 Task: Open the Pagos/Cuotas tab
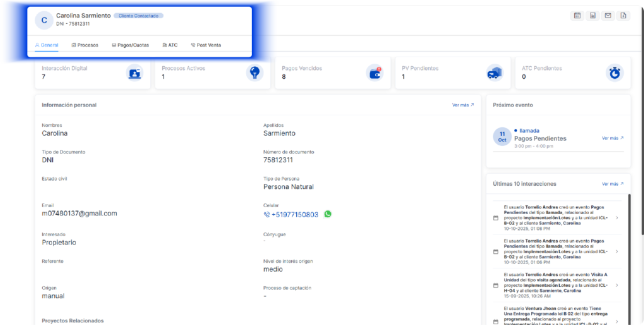pyautogui.click(x=130, y=45)
